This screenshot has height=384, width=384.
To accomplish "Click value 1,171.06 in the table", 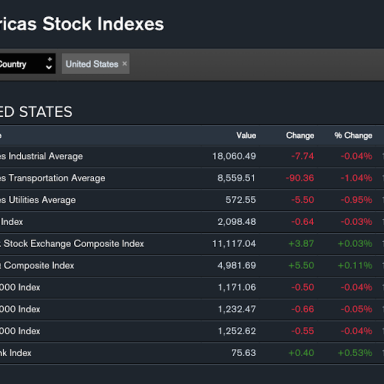I will [237, 287].
